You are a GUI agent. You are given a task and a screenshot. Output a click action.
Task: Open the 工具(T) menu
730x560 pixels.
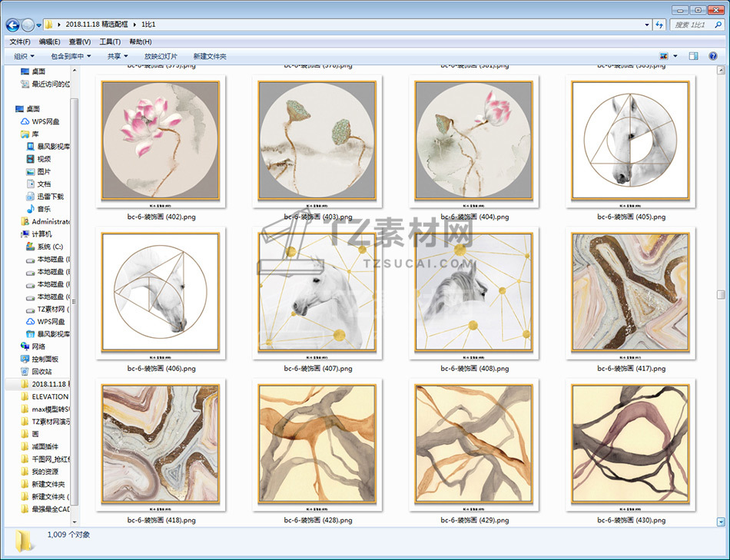coord(110,41)
